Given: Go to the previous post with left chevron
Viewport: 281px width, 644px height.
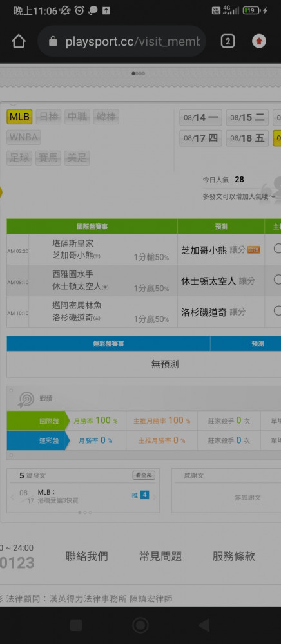Looking at the screenshot, I should [x=12, y=497].
